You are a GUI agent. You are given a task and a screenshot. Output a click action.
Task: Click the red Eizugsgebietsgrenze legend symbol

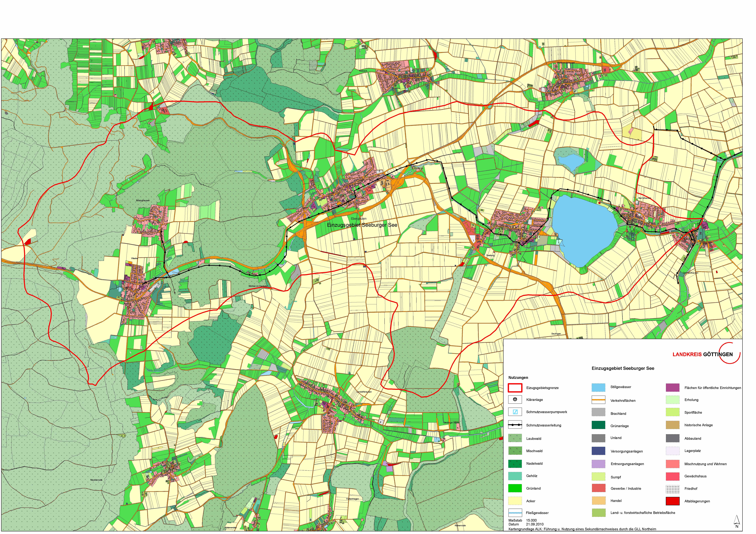point(515,388)
